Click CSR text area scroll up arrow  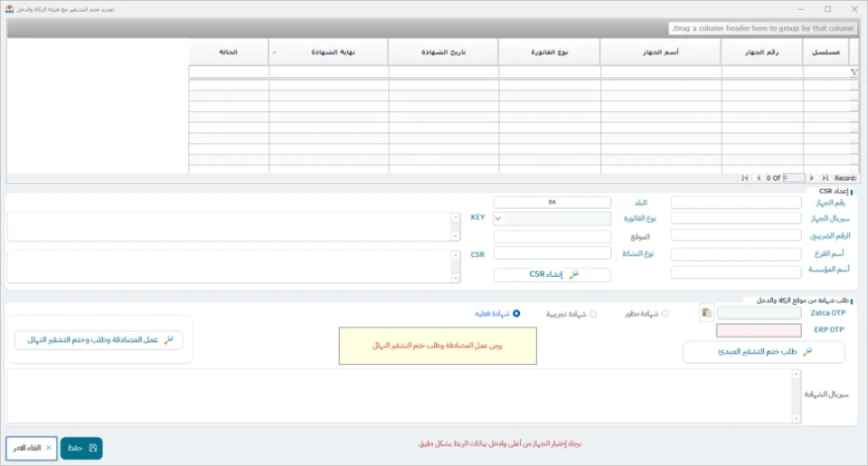(x=456, y=255)
